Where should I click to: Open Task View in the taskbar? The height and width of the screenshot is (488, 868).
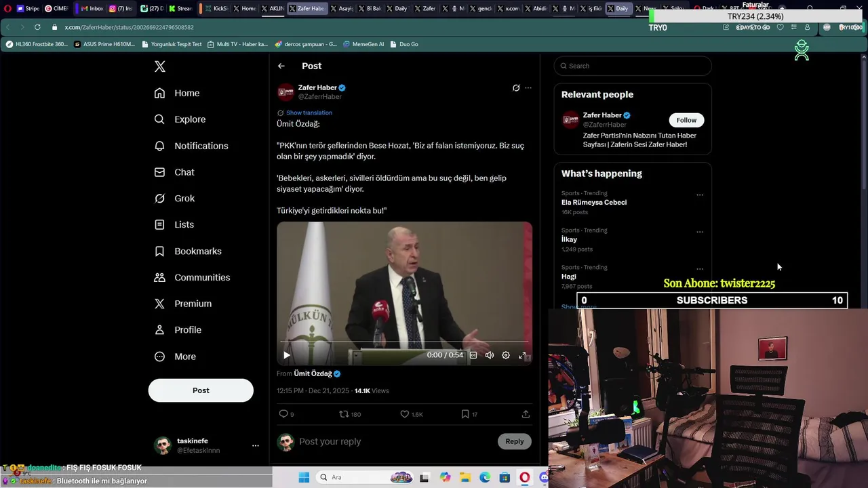tap(425, 478)
